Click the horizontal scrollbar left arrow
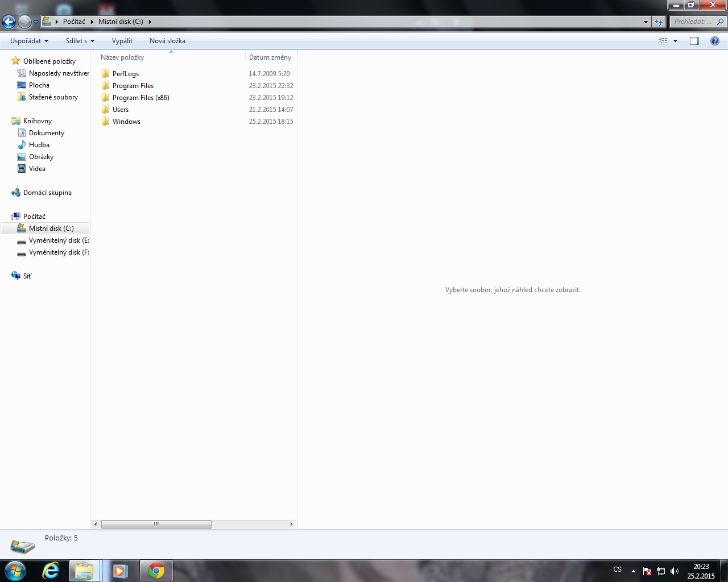The image size is (728, 582). click(96, 525)
